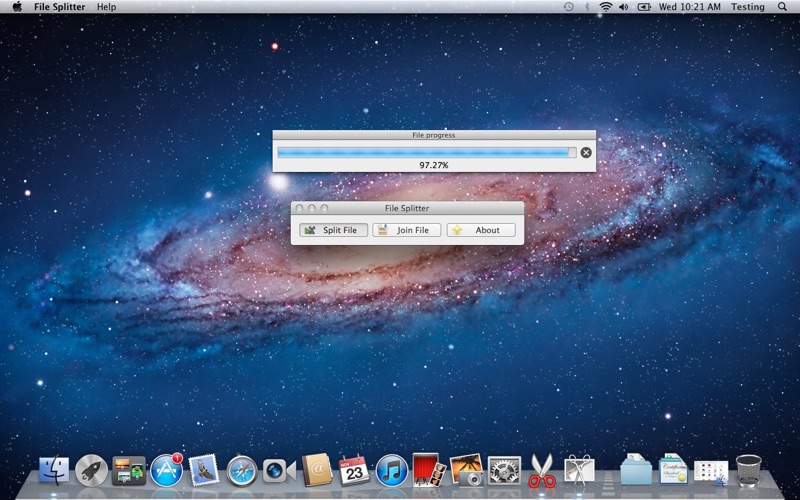Open the Wi-Fi status menu
Image resolution: width=800 pixels, height=500 pixels.
click(606, 7)
